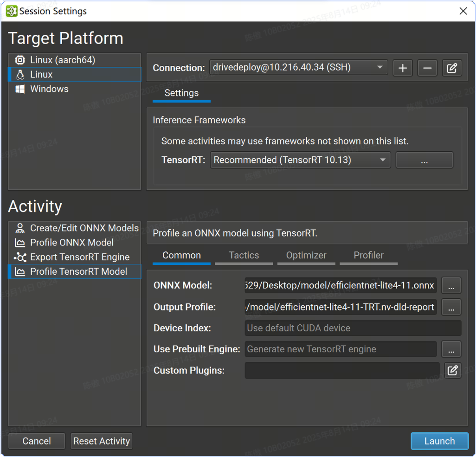Screen dimensions: 476x457
Task: Edit the SSH connection pencil icon
Action: click(452, 68)
